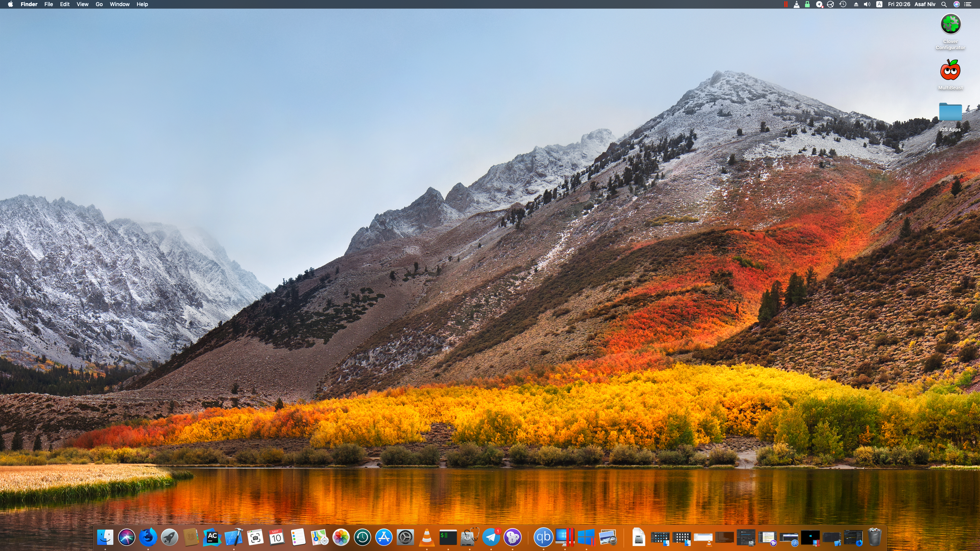Image resolution: width=980 pixels, height=551 pixels.
Task: Open the Window menu
Action: [119, 4]
